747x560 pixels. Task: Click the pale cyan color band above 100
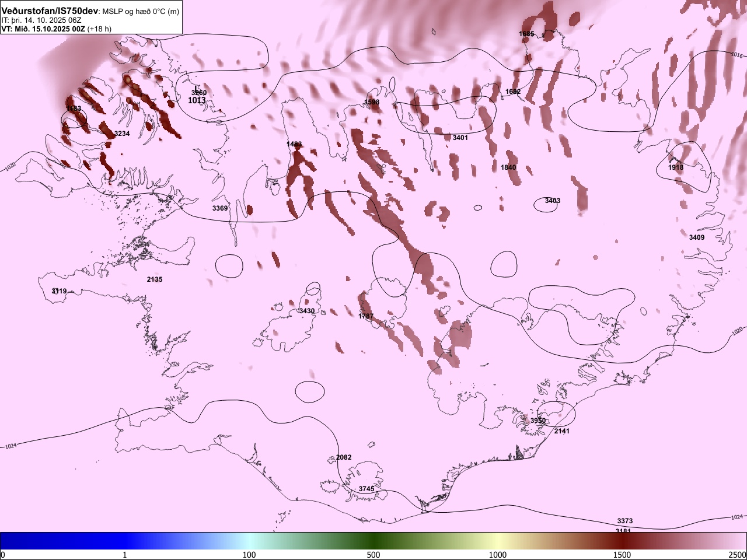[249, 541]
